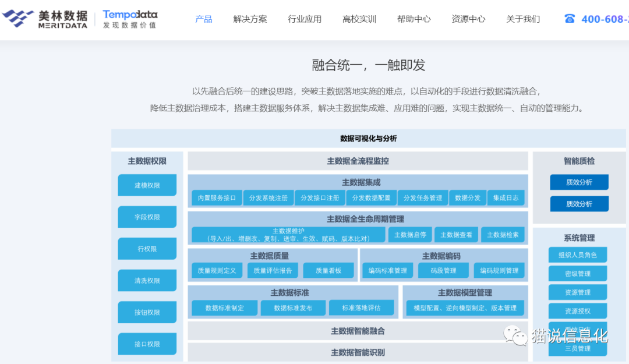Navigate to 资源中心
This screenshot has height=364, width=629.
468,19
